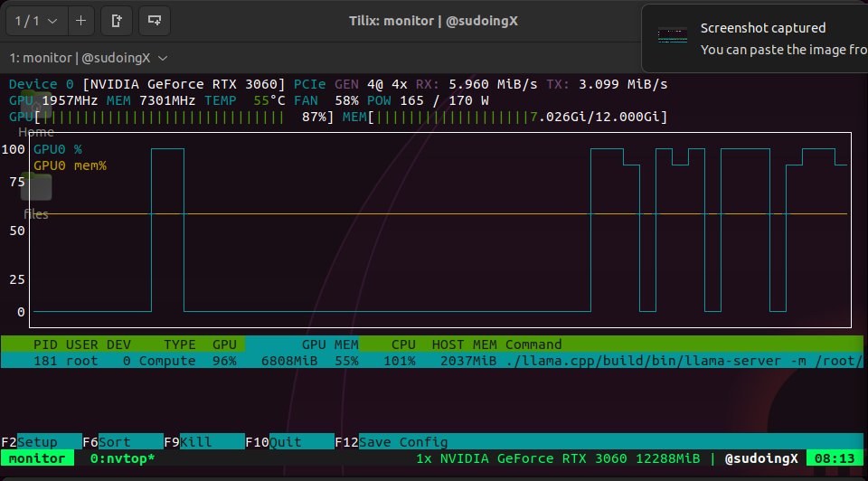Click the add terminal right icon

117,19
